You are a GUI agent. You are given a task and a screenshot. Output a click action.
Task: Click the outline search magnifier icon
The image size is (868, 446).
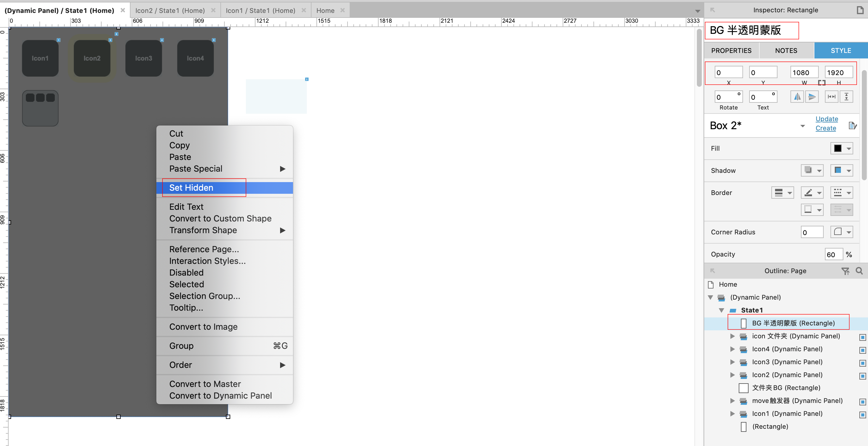click(859, 271)
